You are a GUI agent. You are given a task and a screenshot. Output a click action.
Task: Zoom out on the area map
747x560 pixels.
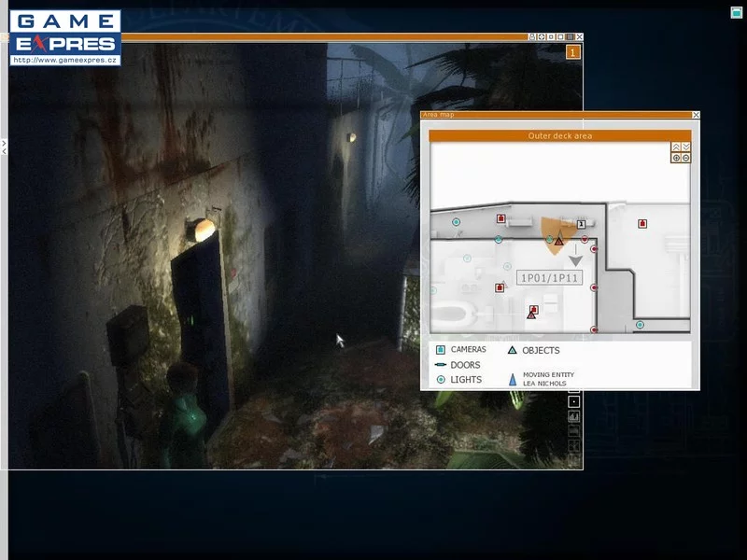click(686, 158)
